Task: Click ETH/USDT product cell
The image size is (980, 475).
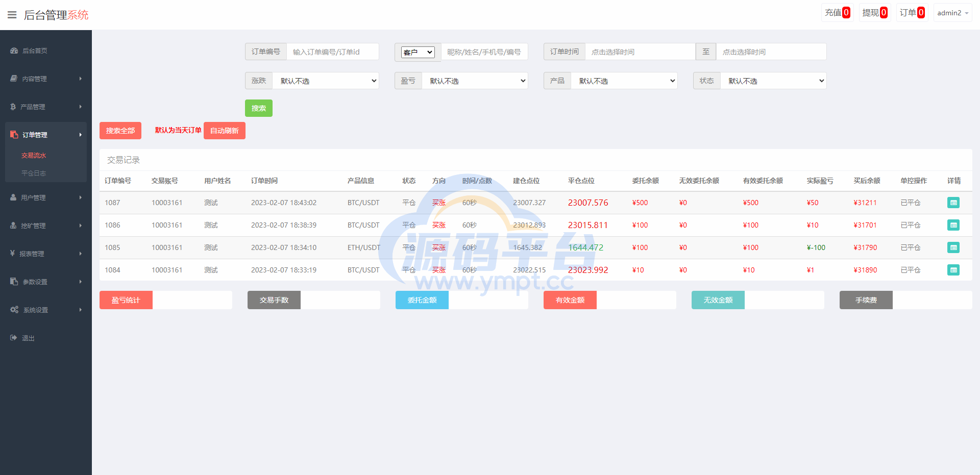Action: point(364,247)
